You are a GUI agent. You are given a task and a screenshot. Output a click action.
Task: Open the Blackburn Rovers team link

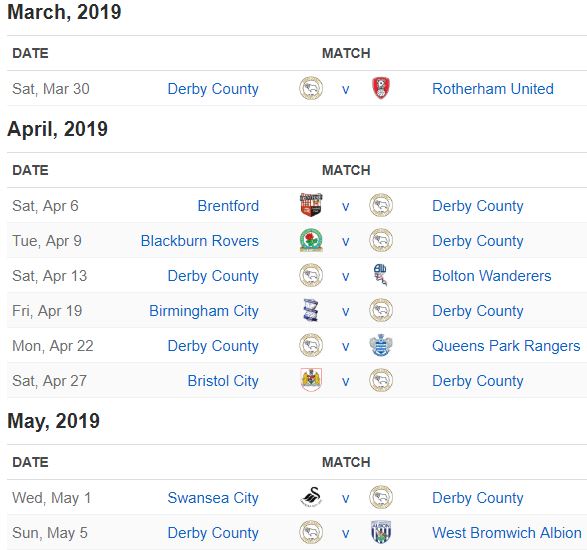pos(200,241)
